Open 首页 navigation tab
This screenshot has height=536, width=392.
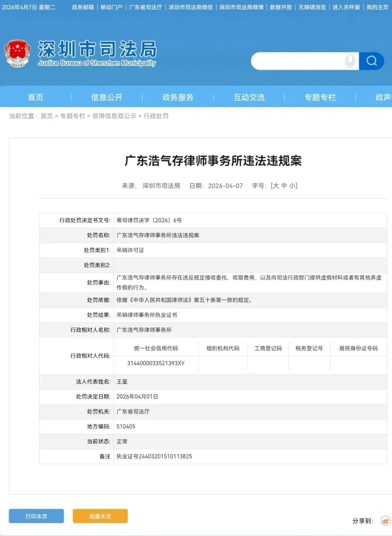36,97
